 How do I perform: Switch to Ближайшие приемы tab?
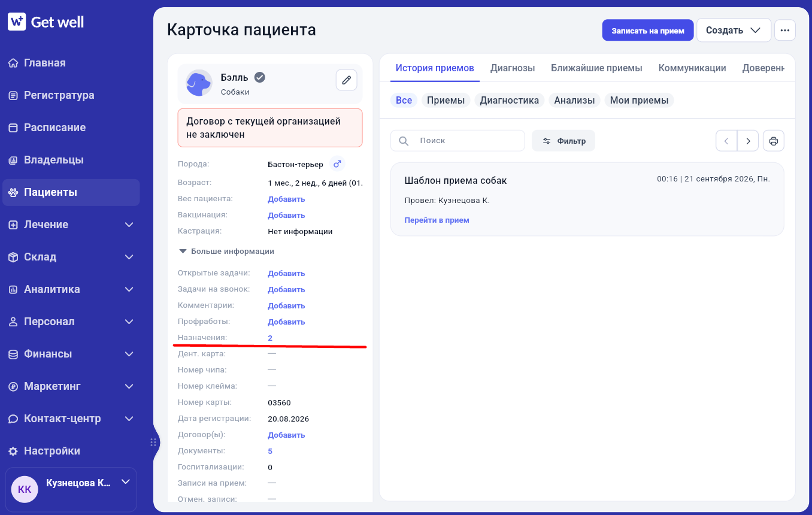pyautogui.click(x=596, y=68)
